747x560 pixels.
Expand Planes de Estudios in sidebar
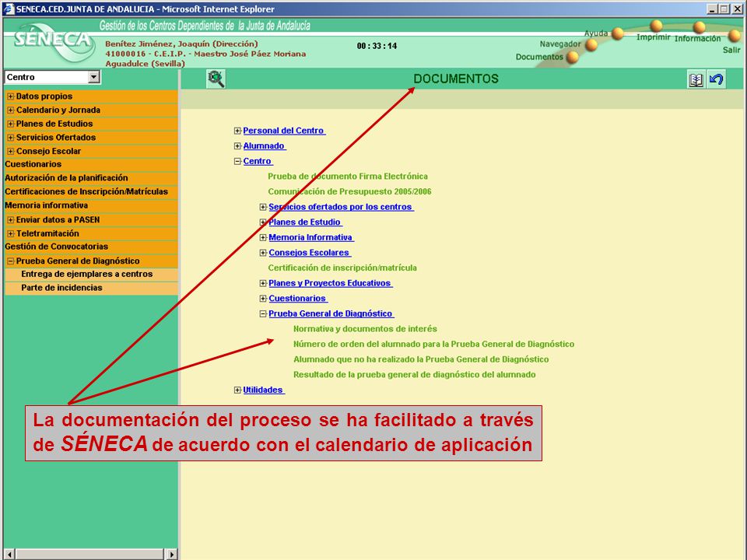[10, 124]
